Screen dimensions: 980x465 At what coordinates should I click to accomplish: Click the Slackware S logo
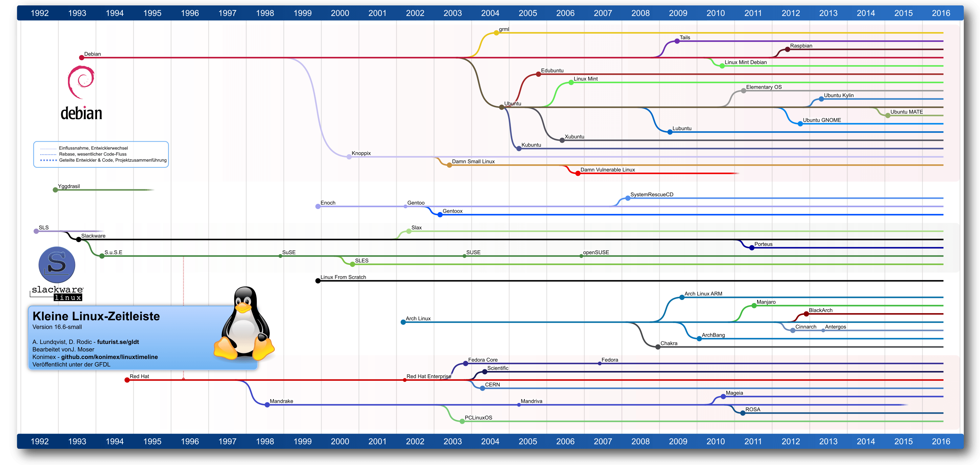(x=57, y=264)
